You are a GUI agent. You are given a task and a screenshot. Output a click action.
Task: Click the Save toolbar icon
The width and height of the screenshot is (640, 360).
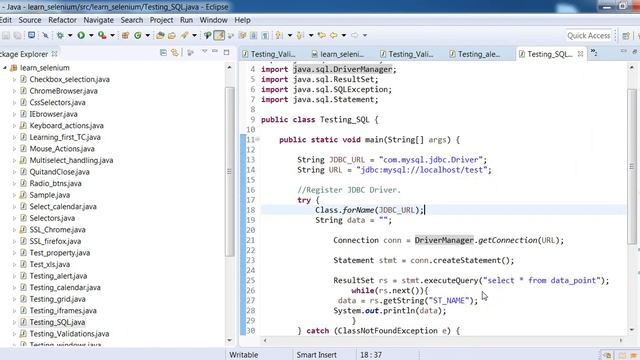click(6, 36)
